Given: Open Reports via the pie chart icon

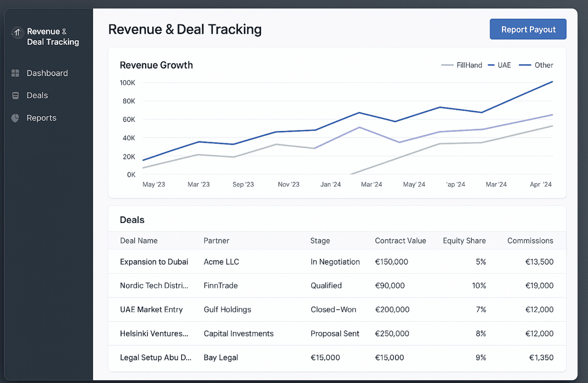Looking at the screenshot, I should click(15, 118).
